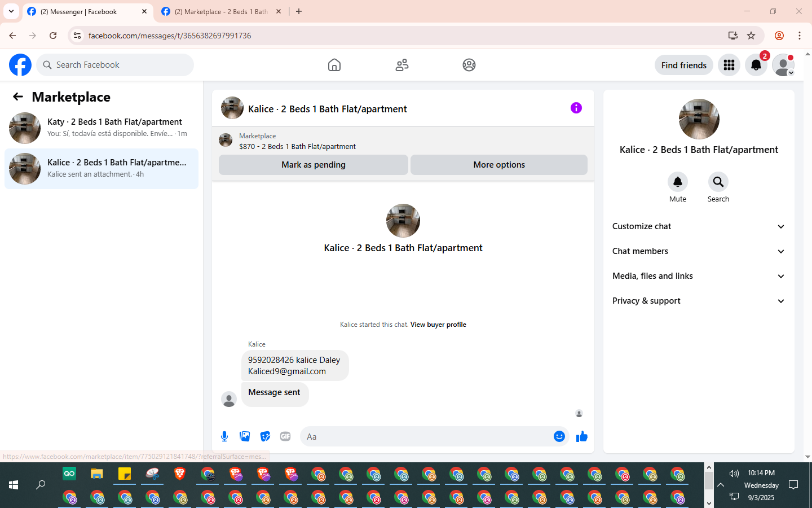Viewport: 812px width, 508px height.
Task: Click the message containing Kaliced9@gmail.com
Action: click(x=295, y=366)
